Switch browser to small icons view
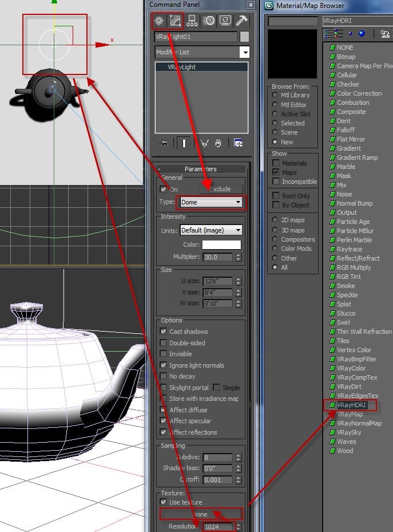This screenshot has width=393, height=532. [x=350, y=34]
